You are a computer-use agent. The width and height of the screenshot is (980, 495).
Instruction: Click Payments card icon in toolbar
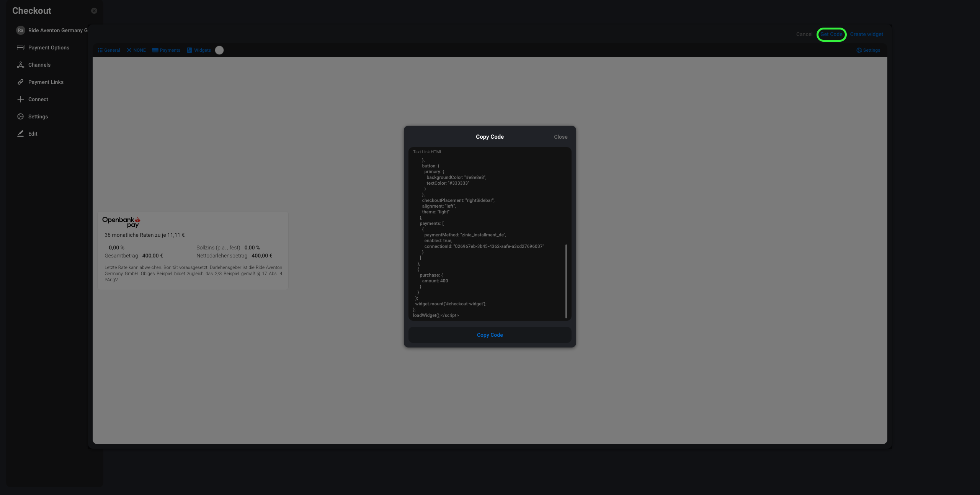tap(155, 50)
